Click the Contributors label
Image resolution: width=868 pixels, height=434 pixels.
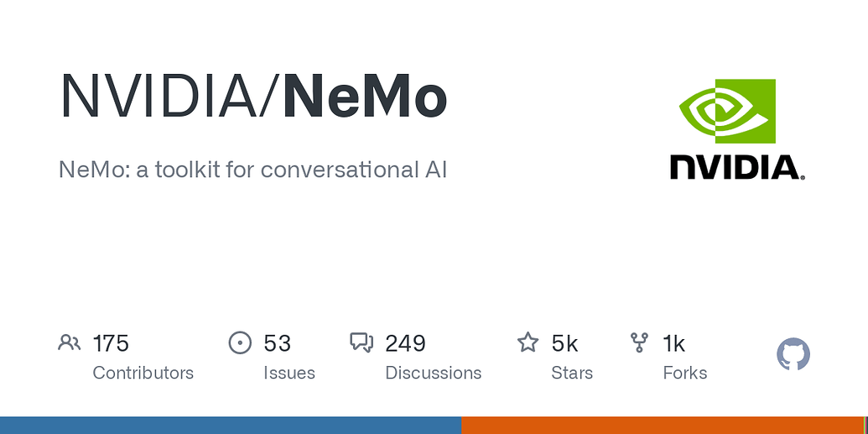(143, 373)
